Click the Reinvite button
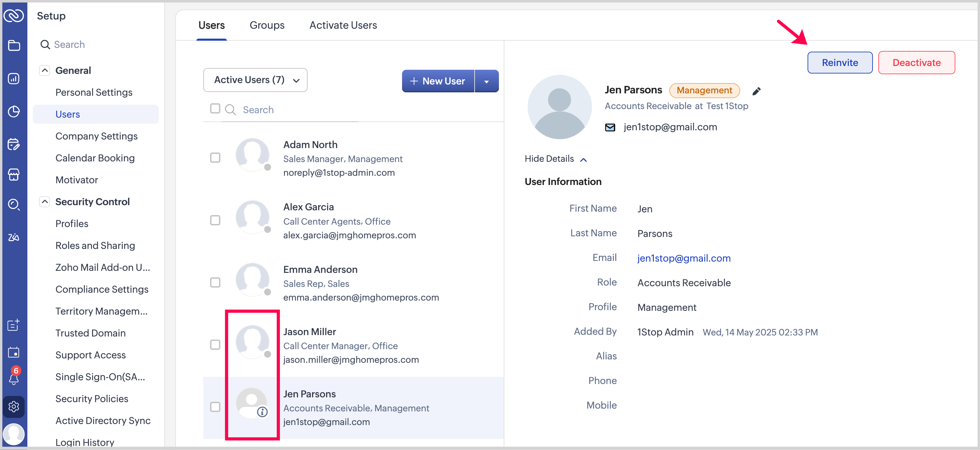 [840, 62]
